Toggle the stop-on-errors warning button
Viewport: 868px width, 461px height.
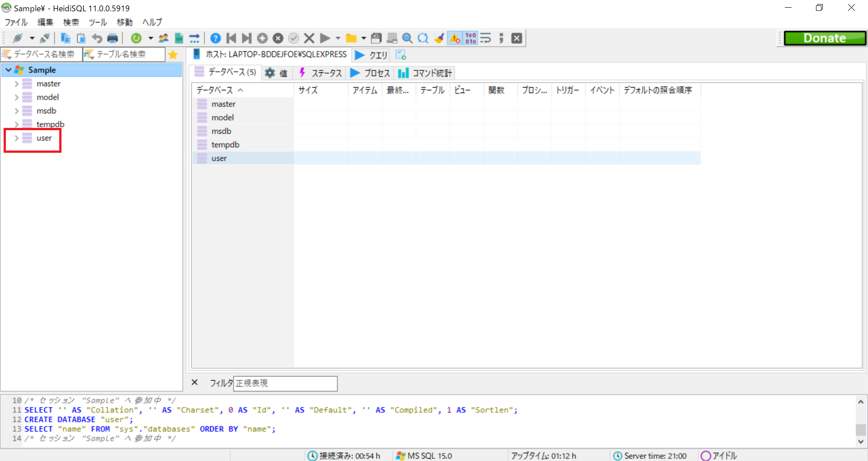[455, 38]
